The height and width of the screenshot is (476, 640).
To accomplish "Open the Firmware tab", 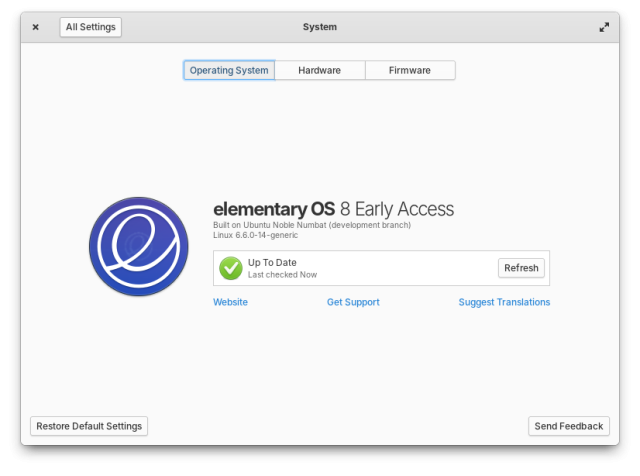I will click(410, 70).
